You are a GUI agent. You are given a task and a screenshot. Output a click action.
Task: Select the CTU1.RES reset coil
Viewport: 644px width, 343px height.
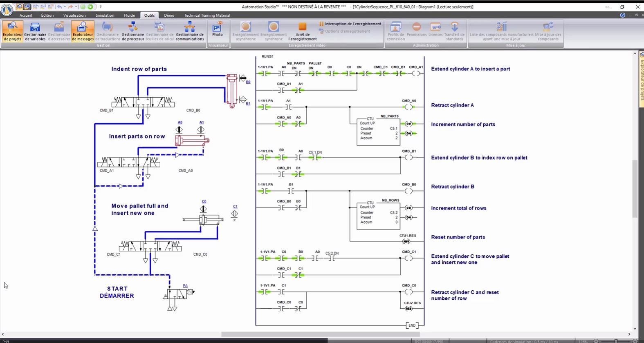pos(406,241)
